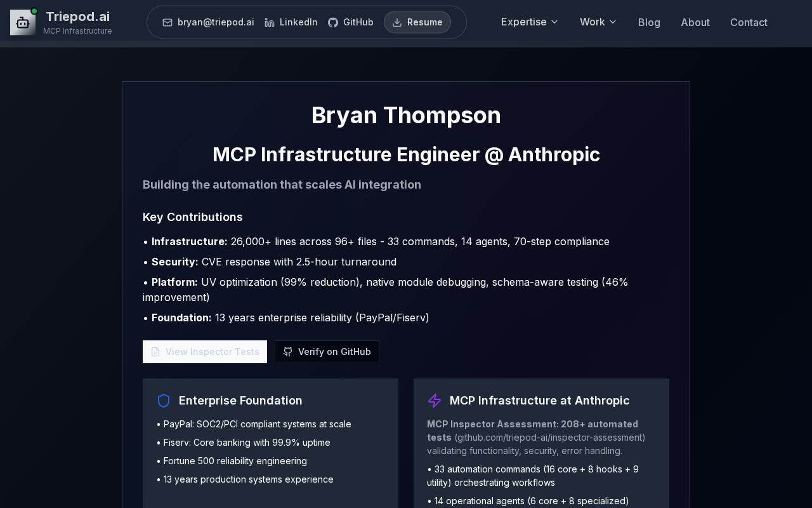Screen dimensions: 812x508
Task: Click the Enterprise Foundation card title
Action: 240,401
